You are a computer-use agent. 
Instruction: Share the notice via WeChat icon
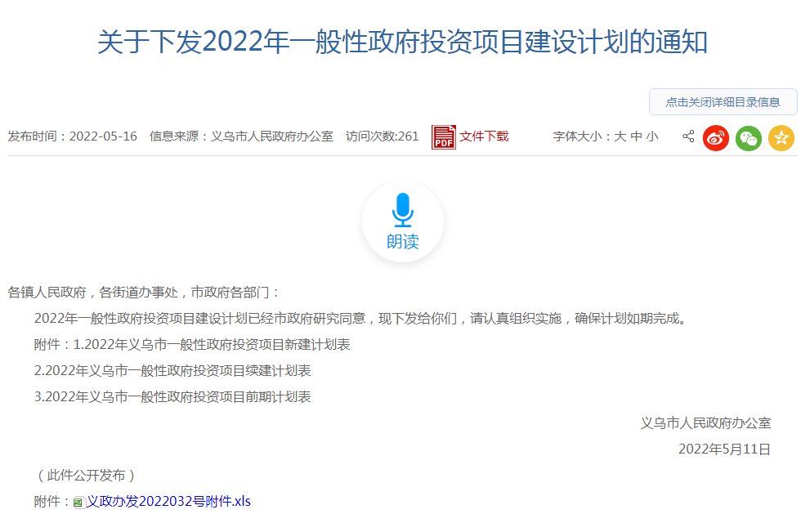[748, 138]
